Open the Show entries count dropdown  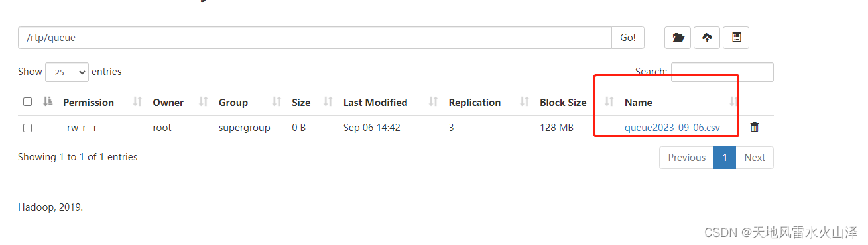pyautogui.click(x=66, y=72)
